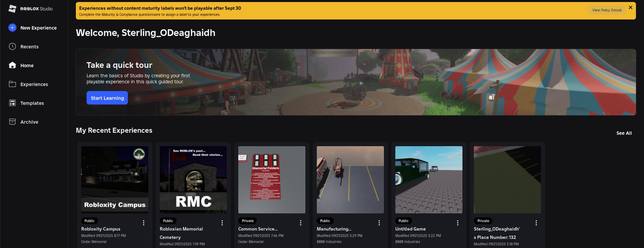Click the Start Learning button
This screenshot has width=644, height=248.
(107, 98)
